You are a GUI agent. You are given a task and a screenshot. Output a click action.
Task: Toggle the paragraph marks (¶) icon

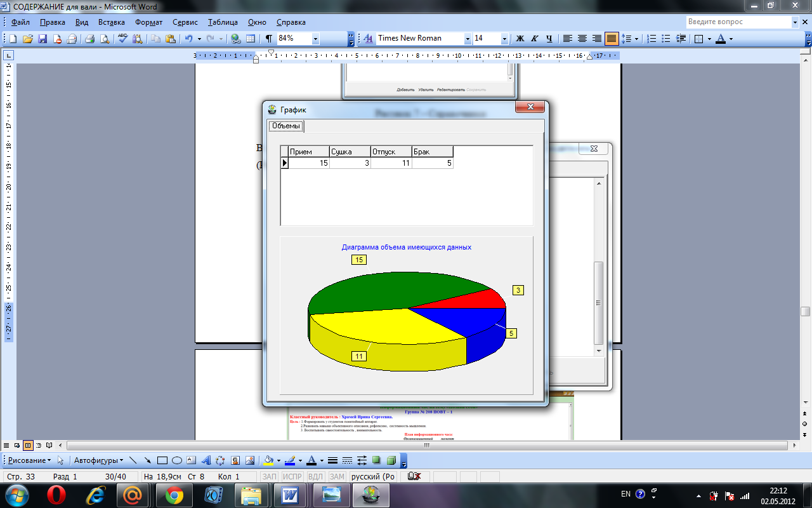(269, 39)
